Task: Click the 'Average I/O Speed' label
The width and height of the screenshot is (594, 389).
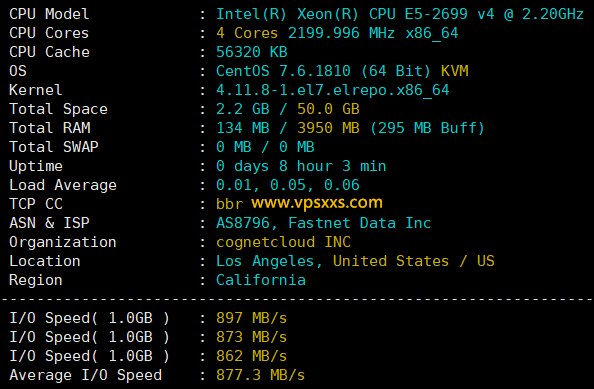Action: click(86, 375)
